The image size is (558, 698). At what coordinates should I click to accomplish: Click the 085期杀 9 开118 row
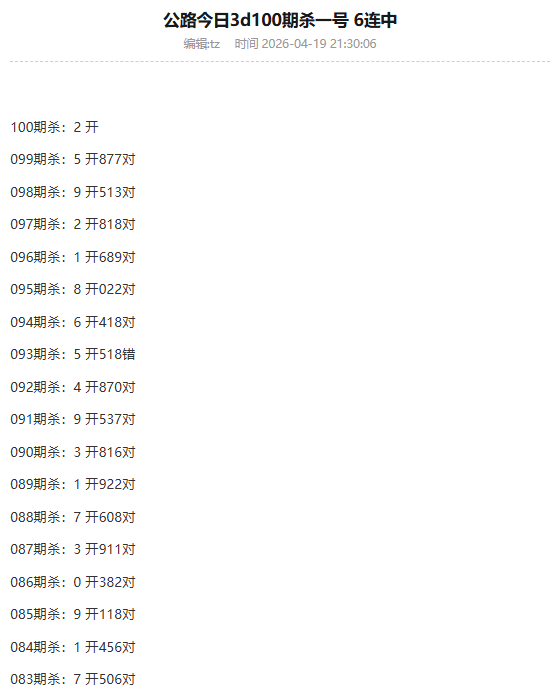73,614
